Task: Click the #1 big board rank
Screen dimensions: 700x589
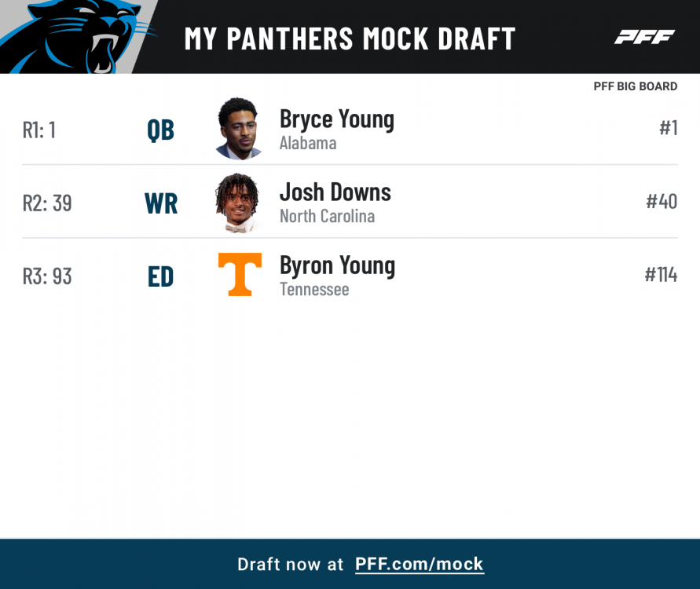Action: [x=668, y=128]
